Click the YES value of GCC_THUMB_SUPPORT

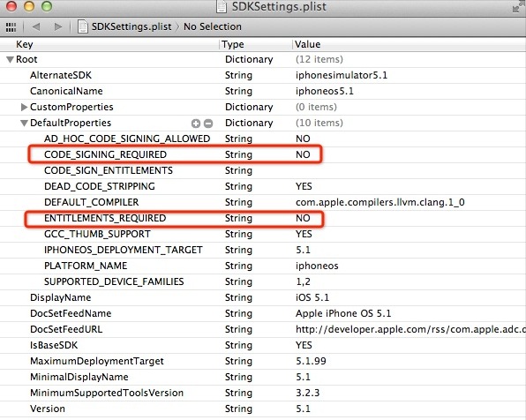304,234
